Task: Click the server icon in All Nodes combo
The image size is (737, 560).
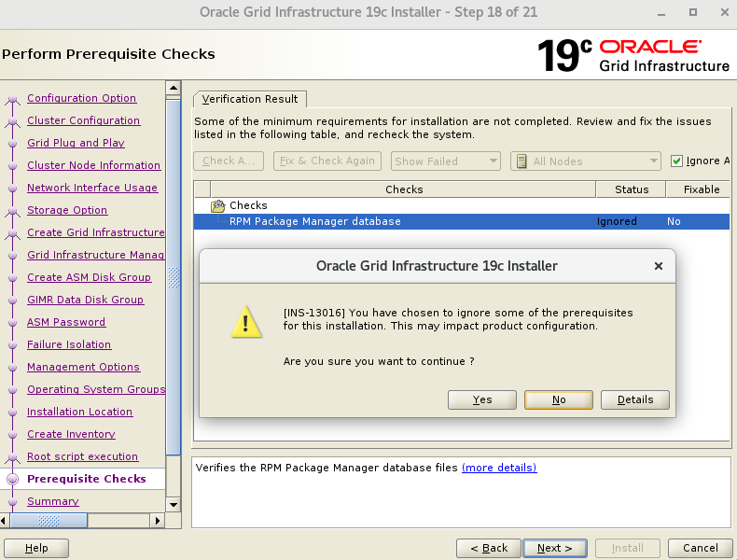Action: [521, 161]
